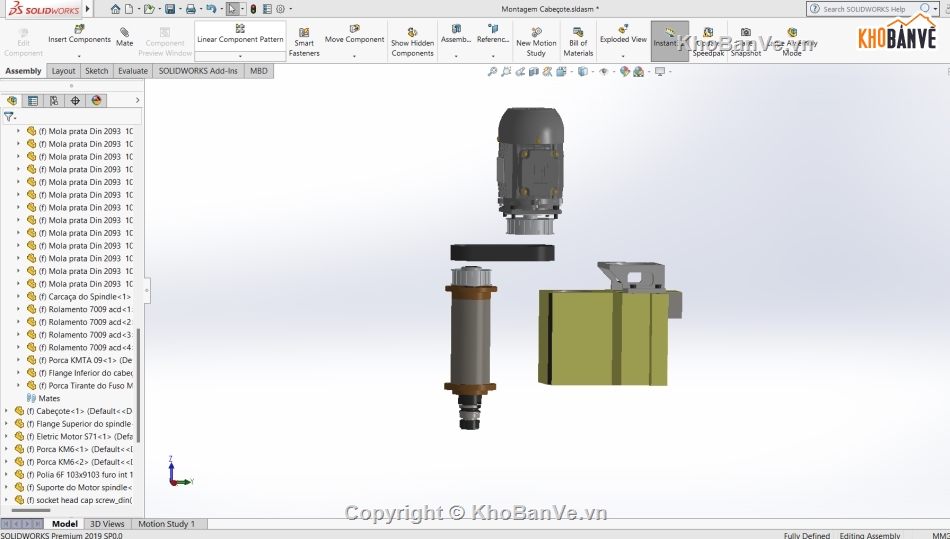Open Insert Components dropdown arrow

[79, 56]
